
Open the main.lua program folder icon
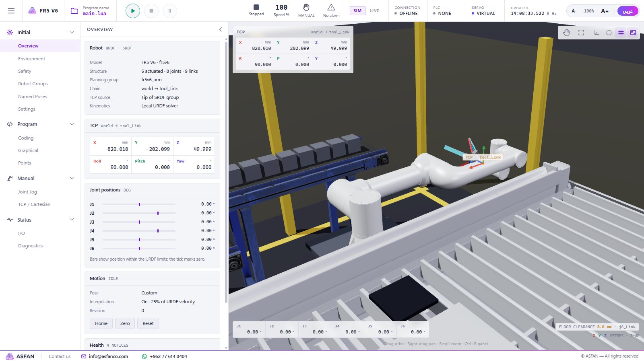[74, 11]
